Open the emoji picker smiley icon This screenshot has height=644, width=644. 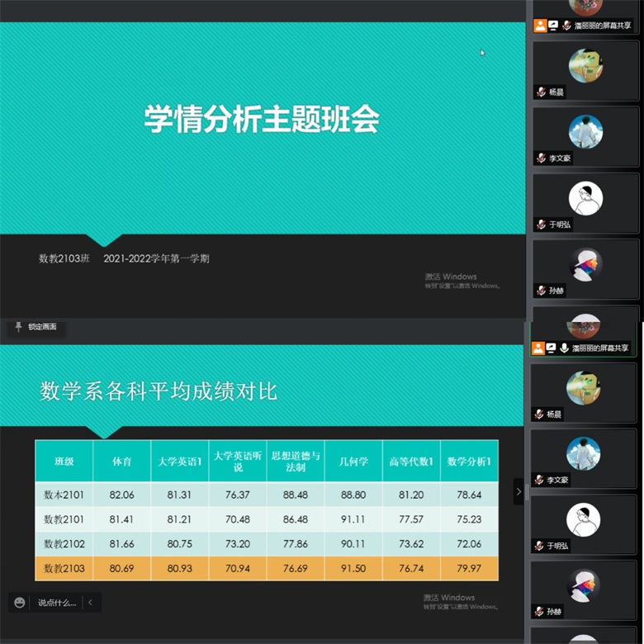click(20, 603)
